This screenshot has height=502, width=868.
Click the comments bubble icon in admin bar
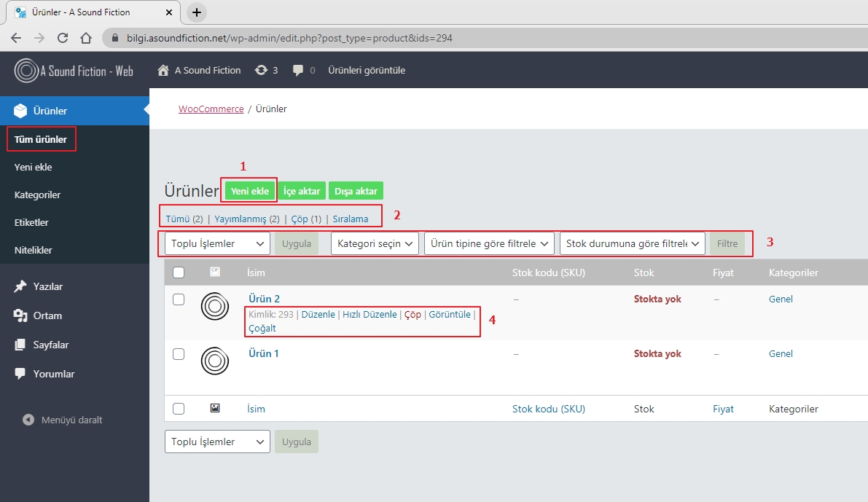(298, 71)
